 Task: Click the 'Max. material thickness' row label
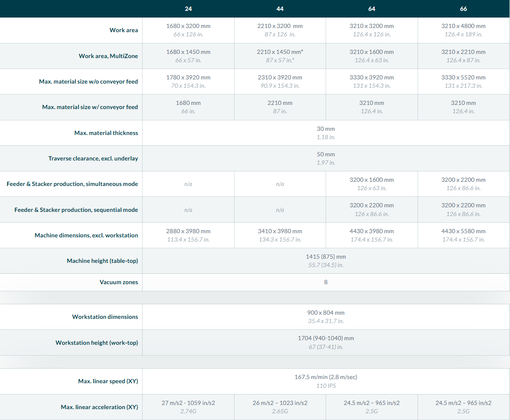point(106,133)
